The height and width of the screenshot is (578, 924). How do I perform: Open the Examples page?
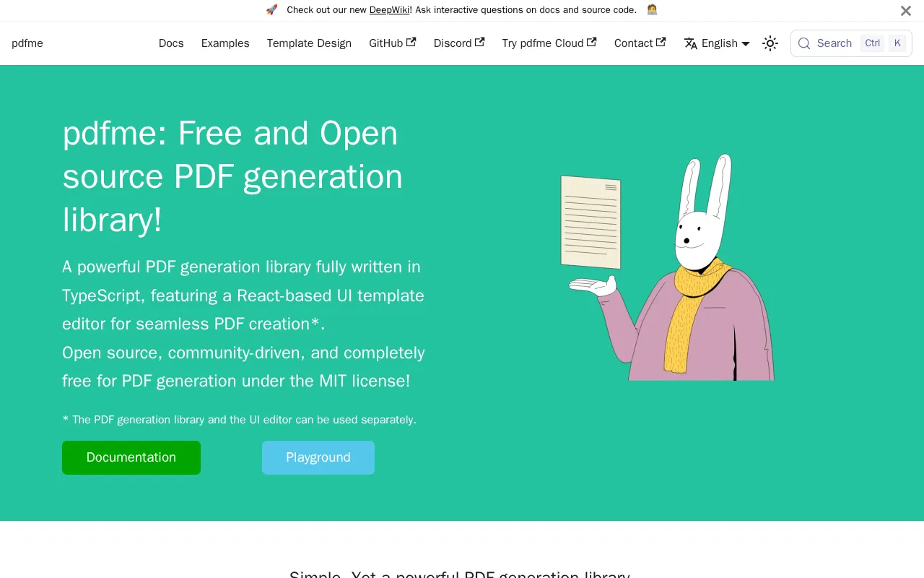(225, 43)
